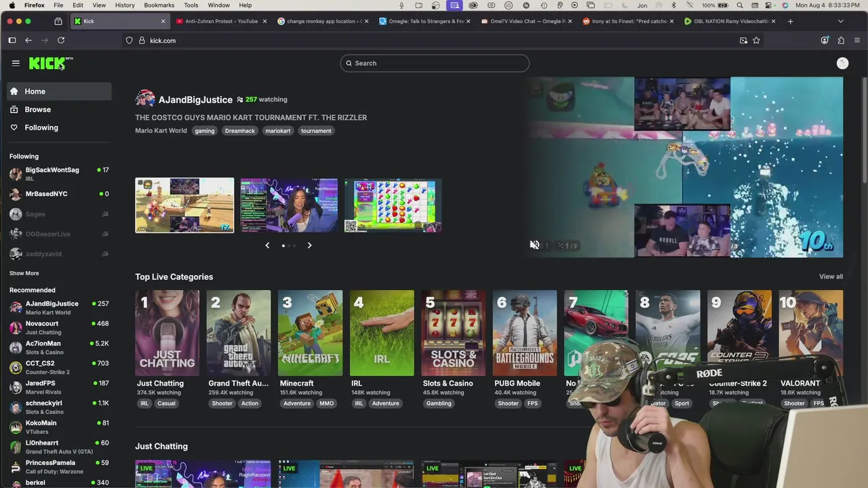
Task: Open the Slots & Casino category card
Action: click(453, 333)
